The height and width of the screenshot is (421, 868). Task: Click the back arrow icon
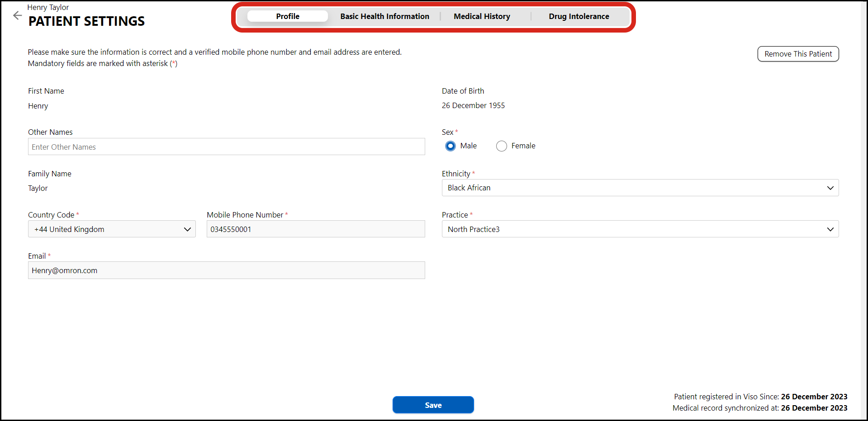pos(17,15)
